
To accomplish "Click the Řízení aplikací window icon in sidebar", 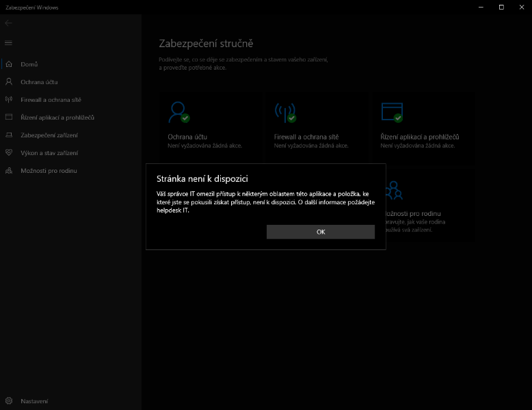I will pos(9,117).
